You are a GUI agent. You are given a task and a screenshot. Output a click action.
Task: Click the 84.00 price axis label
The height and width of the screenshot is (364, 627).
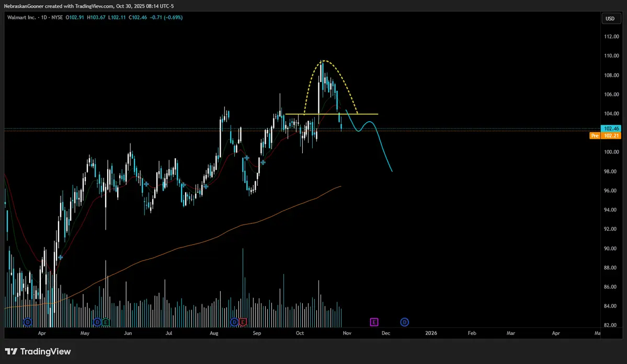point(611,306)
